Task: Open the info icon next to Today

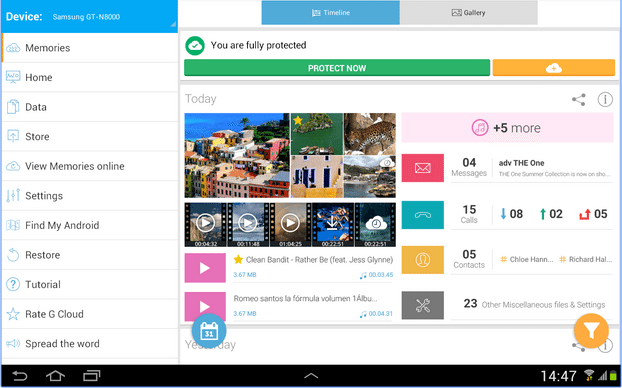Action: click(605, 100)
